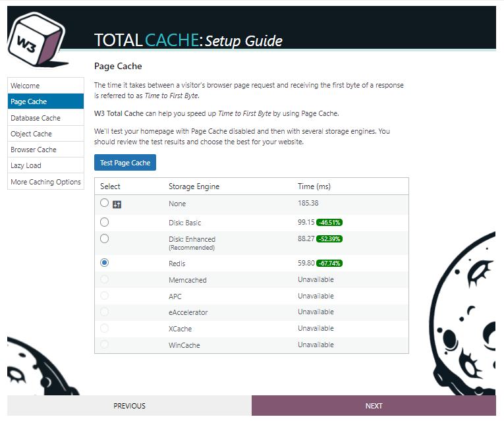Click the eAccelerator engine name
Screen dimensions: 504x421
(188, 312)
